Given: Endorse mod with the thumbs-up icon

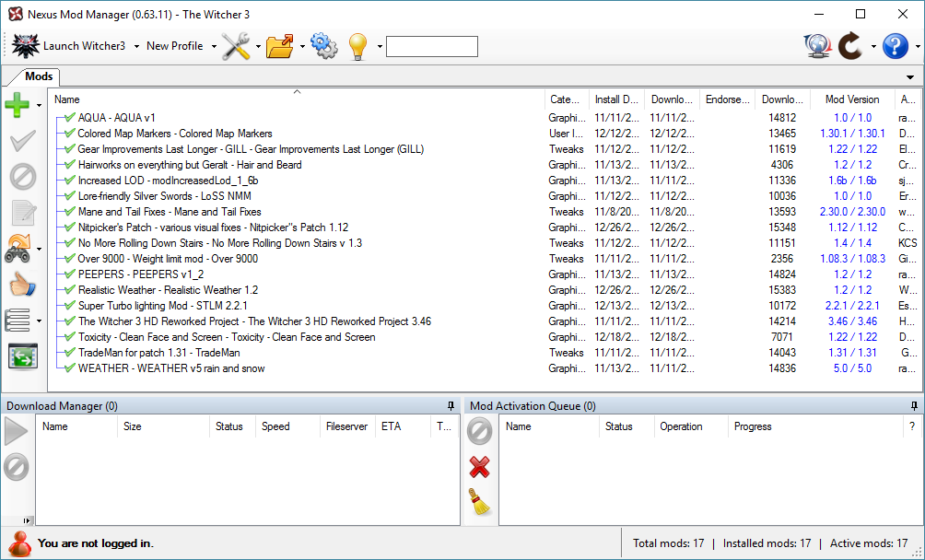Looking at the screenshot, I should coord(22,285).
